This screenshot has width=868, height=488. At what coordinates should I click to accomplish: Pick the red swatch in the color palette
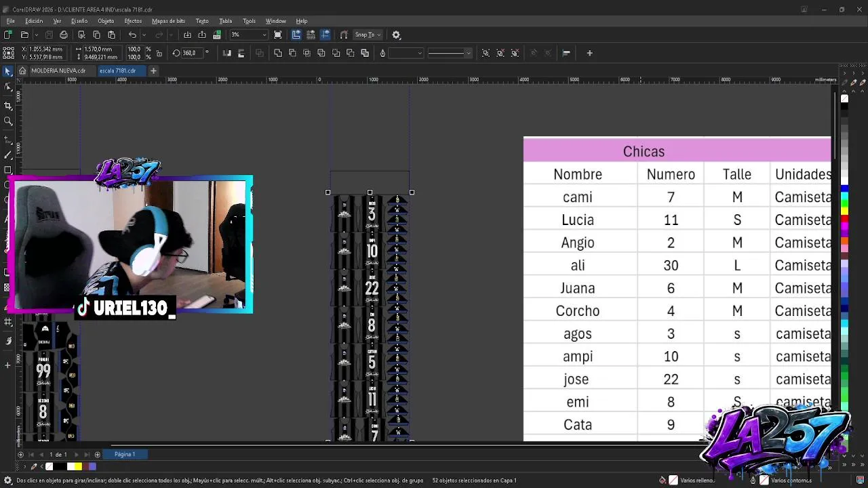pos(844,218)
